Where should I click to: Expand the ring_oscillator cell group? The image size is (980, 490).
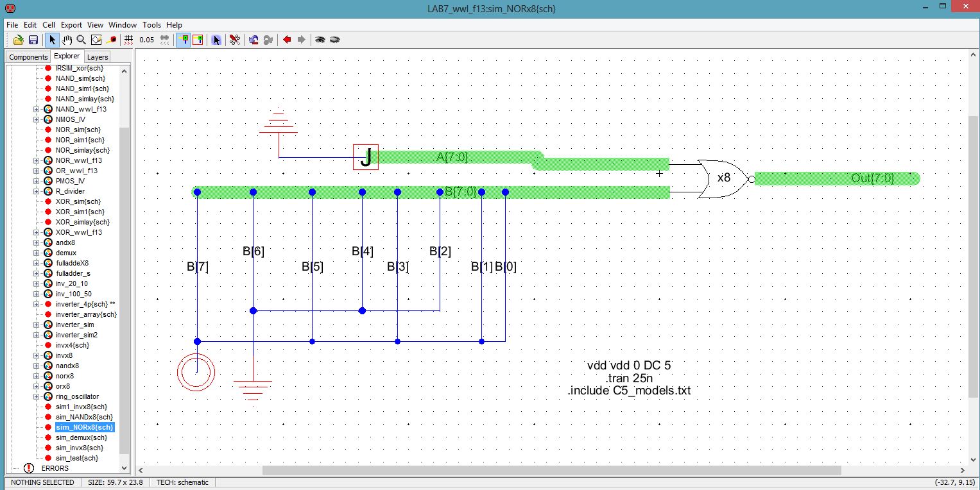pyautogui.click(x=37, y=396)
